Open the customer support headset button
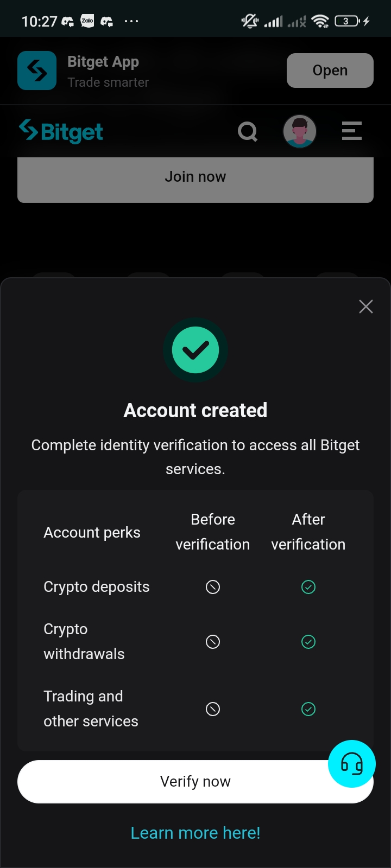The image size is (391, 868). (352, 764)
